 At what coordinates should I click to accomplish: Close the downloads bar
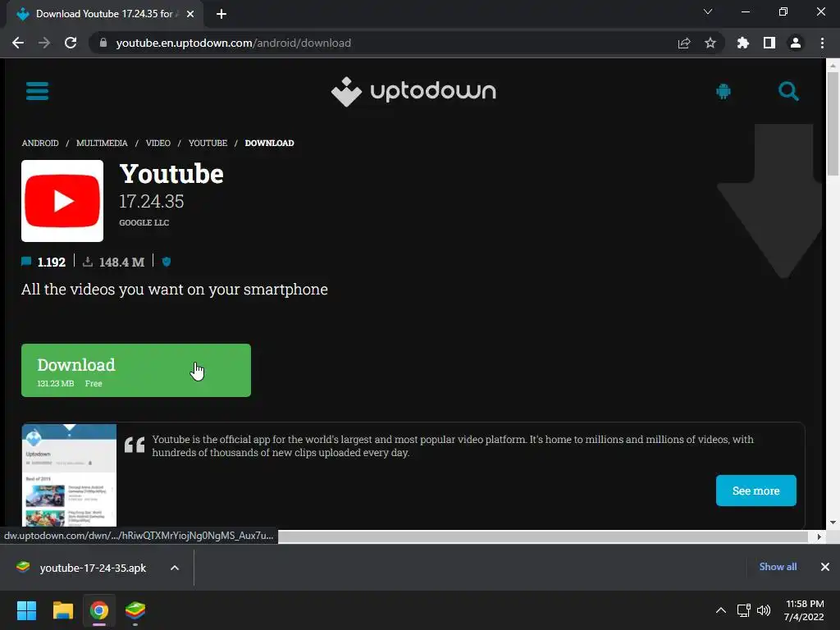825,567
